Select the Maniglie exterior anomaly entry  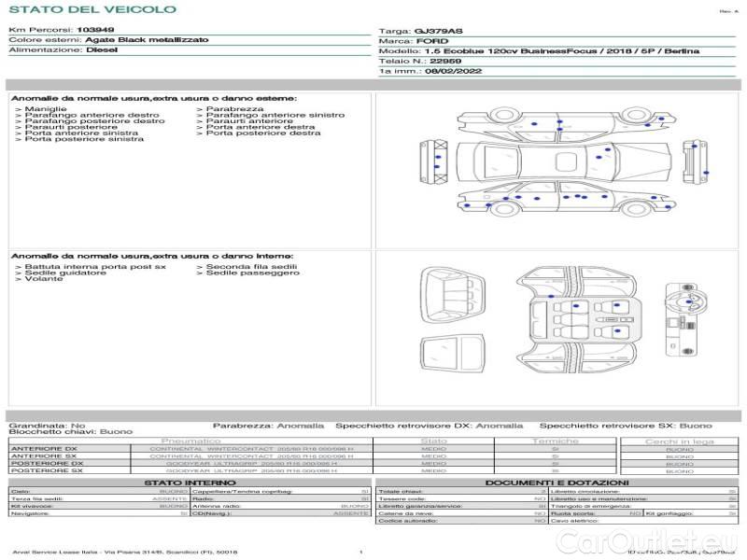(45, 109)
